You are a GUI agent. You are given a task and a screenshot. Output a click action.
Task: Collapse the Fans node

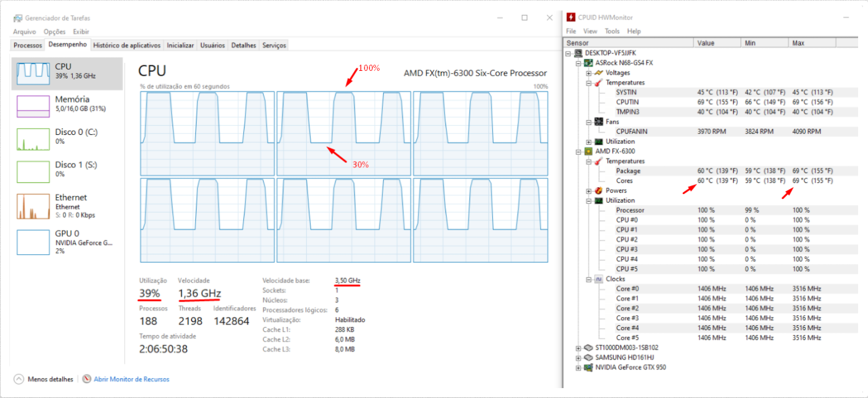coord(589,122)
